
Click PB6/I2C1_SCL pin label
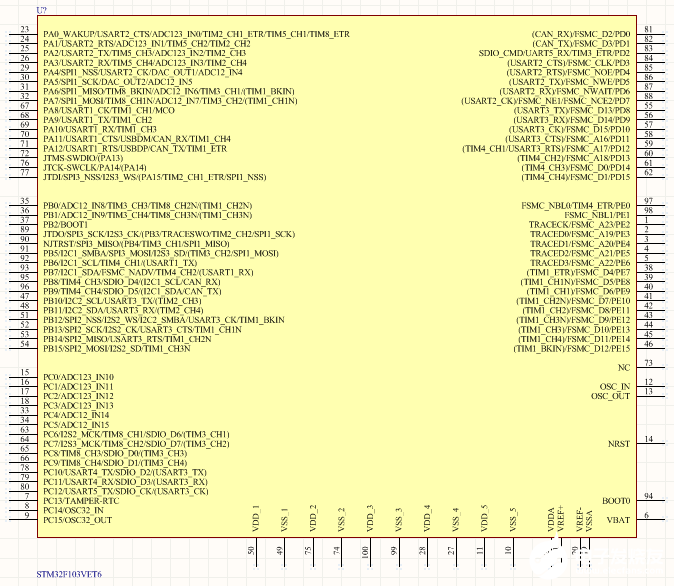(120, 263)
